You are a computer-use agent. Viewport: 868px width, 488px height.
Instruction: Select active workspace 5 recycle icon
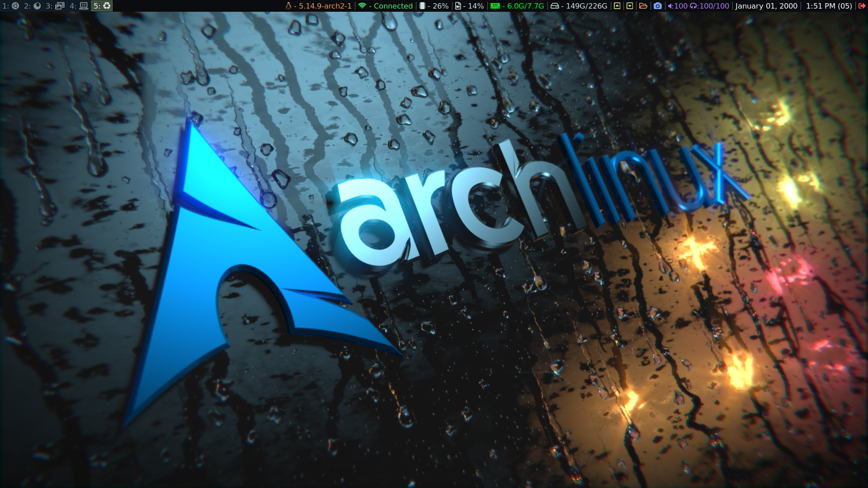(102, 6)
